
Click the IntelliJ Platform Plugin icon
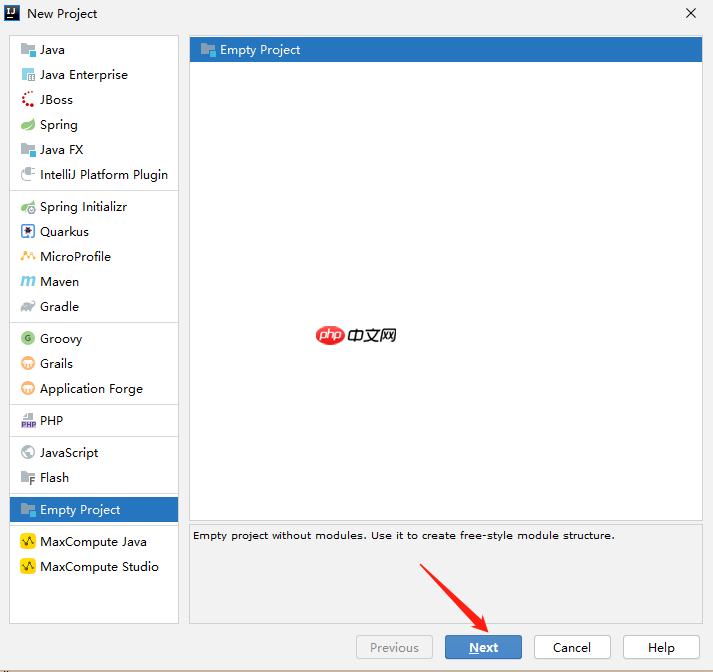(28, 175)
